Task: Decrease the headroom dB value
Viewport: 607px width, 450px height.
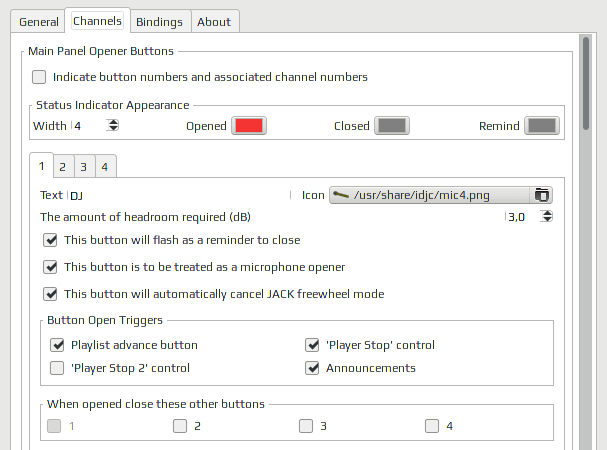Action: (547, 219)
